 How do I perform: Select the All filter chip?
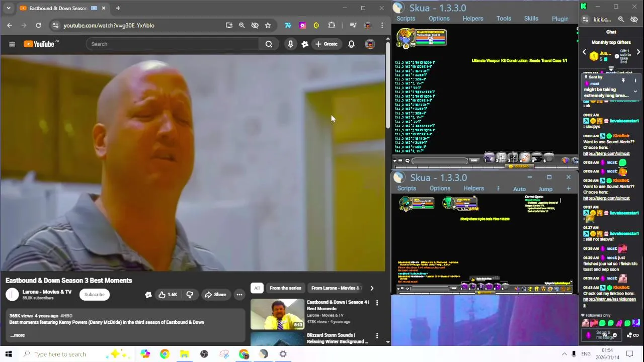point(257,288)
